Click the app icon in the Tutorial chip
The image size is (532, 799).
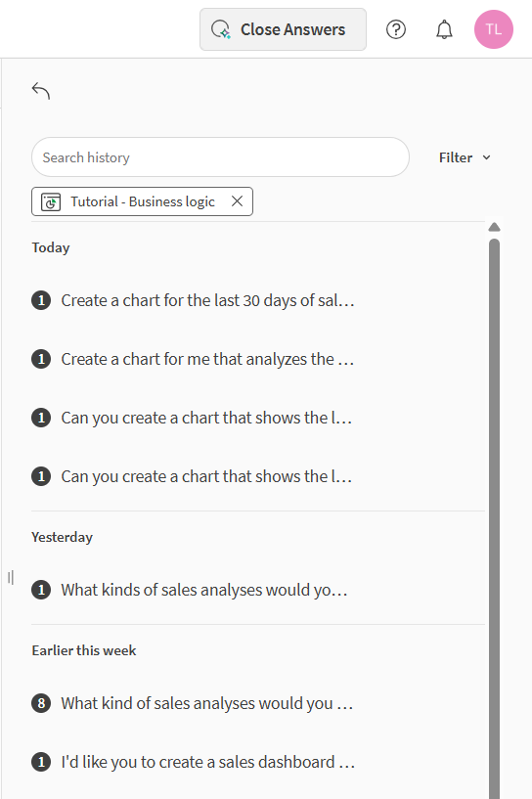click(x=51, y=201)
